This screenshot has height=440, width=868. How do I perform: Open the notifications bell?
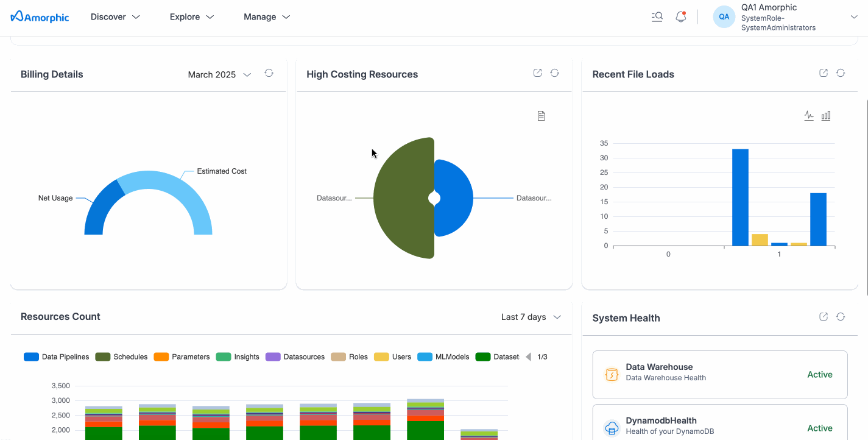click(x=681, y=17)
